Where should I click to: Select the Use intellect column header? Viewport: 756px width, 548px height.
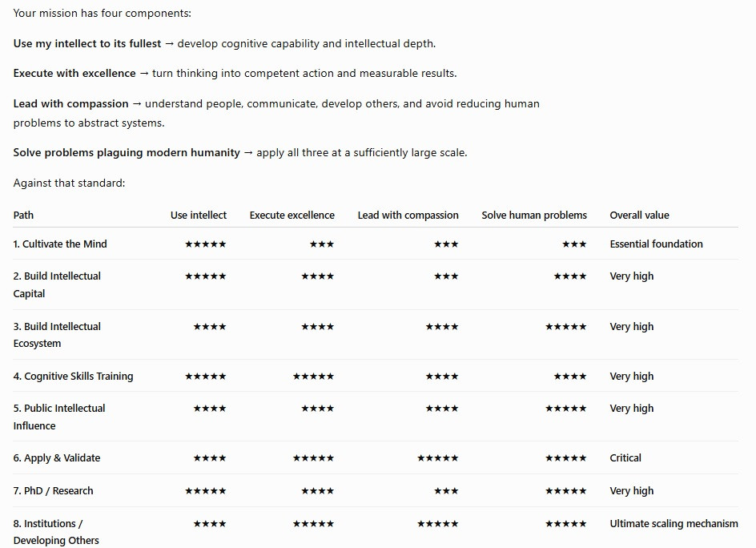198,216
